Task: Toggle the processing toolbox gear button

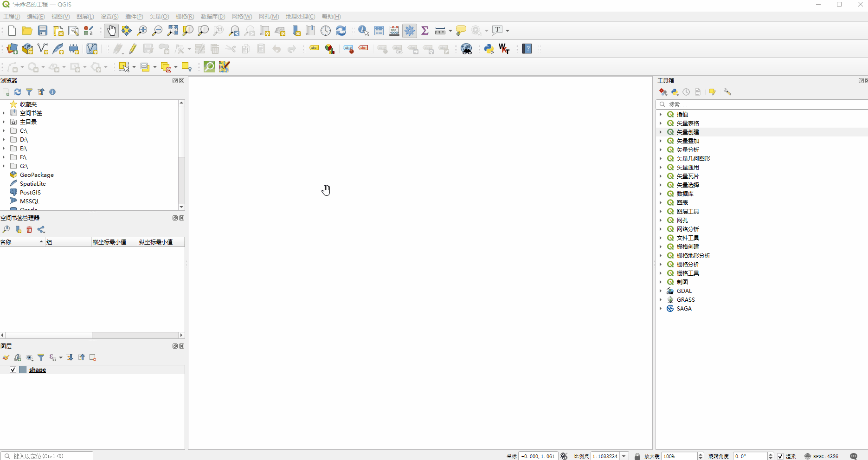Action: click(410, 31)
